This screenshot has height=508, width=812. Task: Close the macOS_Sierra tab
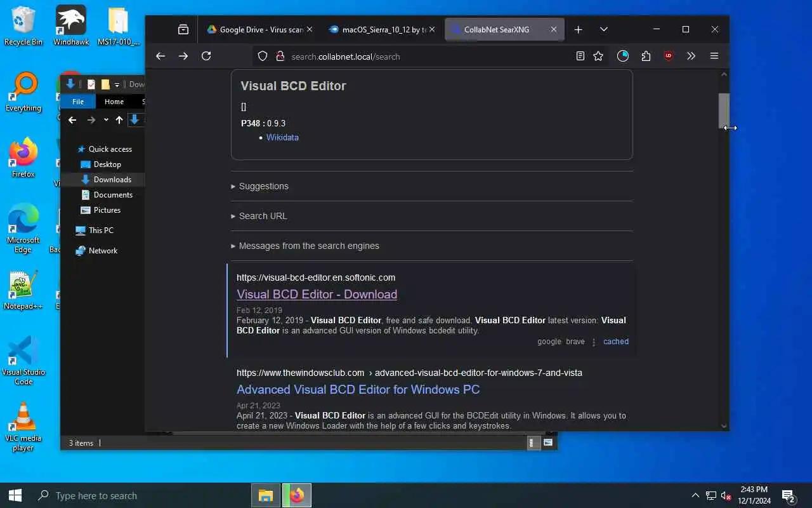432,29
